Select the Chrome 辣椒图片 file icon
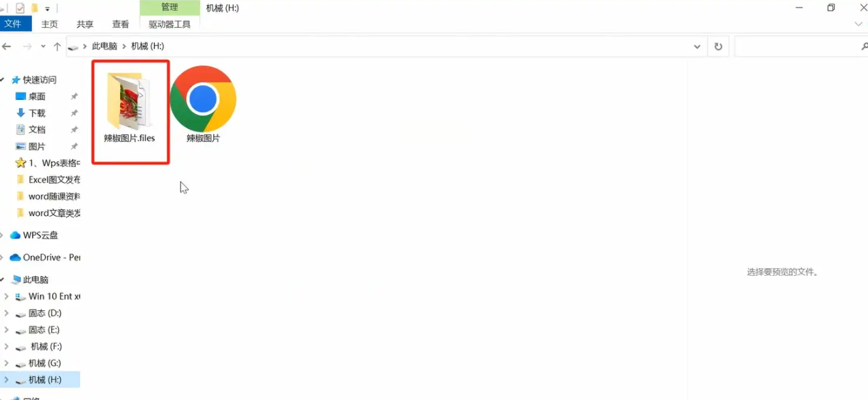Viewport: 868px width, 400px height. [x=203, y=99]
